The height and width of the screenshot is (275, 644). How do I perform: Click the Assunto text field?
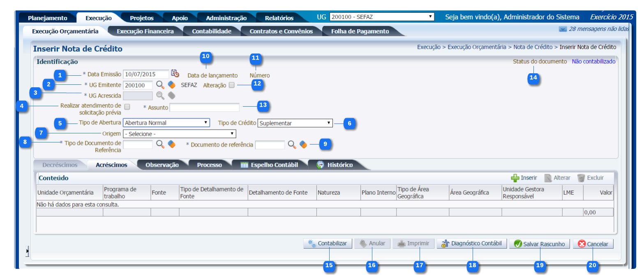(204, 107)
